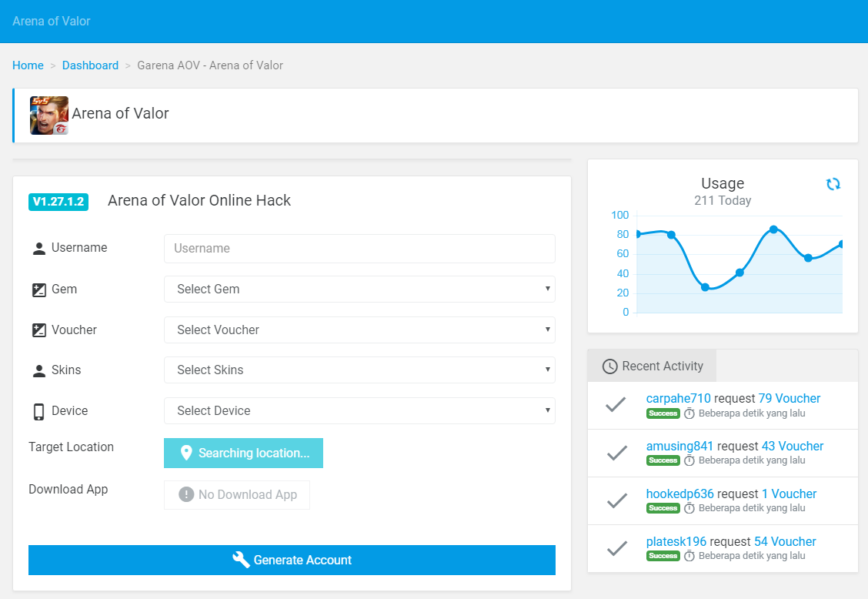
Task: Switch to the Recent Activity tab
Action: click(652, 366)
